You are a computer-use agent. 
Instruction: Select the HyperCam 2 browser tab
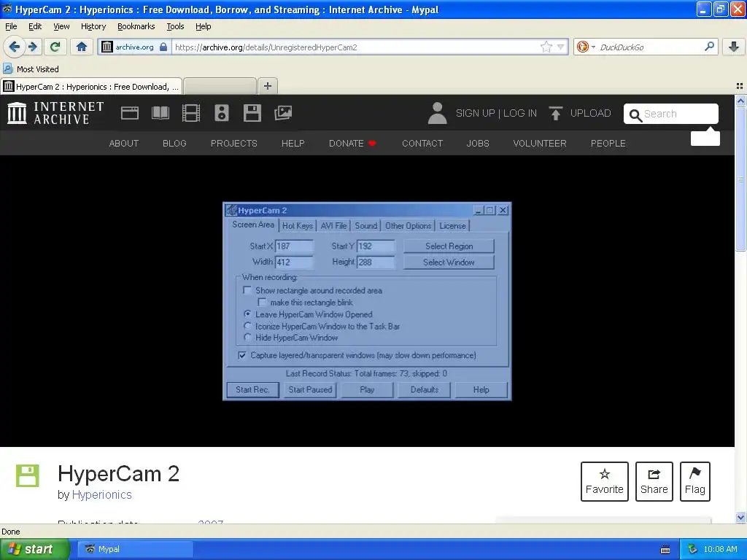[91, 86]
